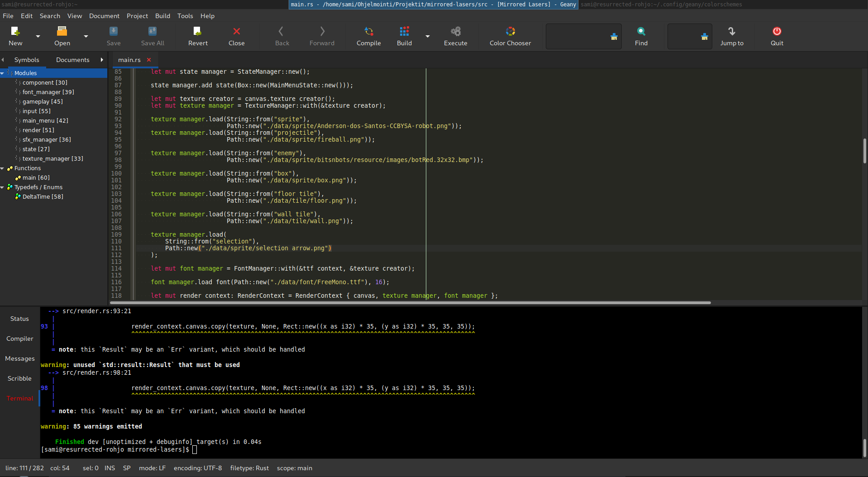868x477 pixels.
Task: Click the Jump to toolbar icon
Action: point(732,36)
